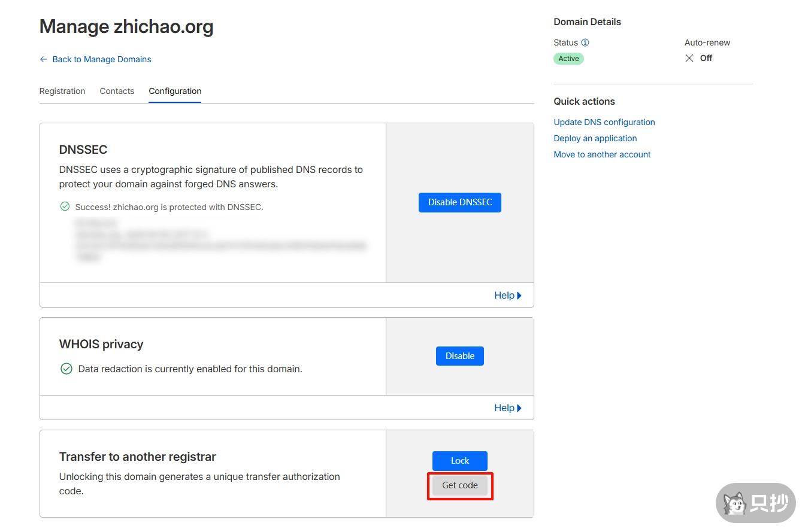Image resolution: width=805 pixels, height=532 pixels.
Task: Switch to the Contacts tab
Action: click(x=117, y=91)
